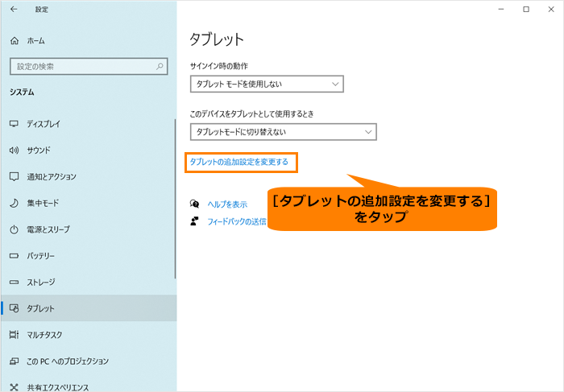Open ストレージ settings
The width and height of the screenshot is (564, 392).
pyautogui.click(x=89, y=282)
